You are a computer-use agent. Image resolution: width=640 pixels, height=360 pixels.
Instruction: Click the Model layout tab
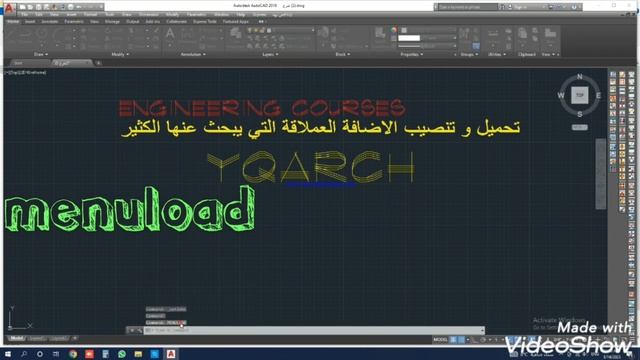[16, 339]
